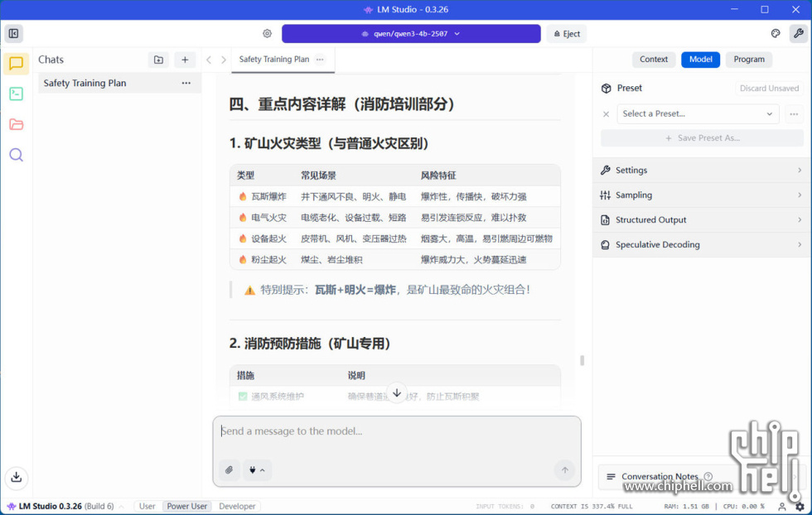
Task: Jump to latest message down arrow
Action: pyautogui.click(x=397, y=392)
